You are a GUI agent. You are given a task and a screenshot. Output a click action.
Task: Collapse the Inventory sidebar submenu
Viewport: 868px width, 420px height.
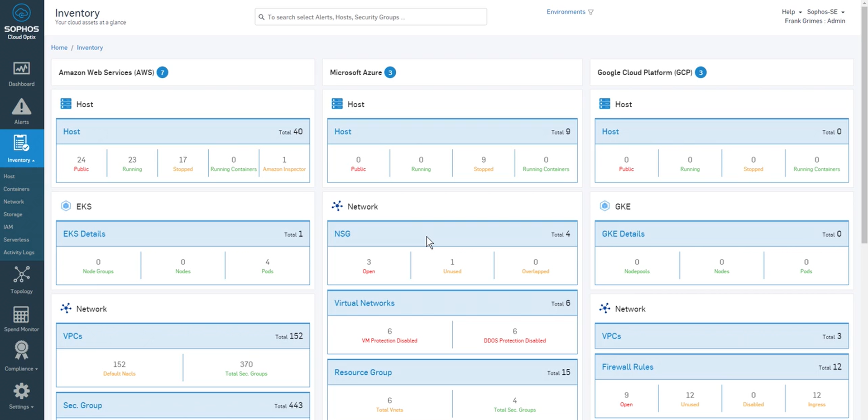[x=19, y=160]
